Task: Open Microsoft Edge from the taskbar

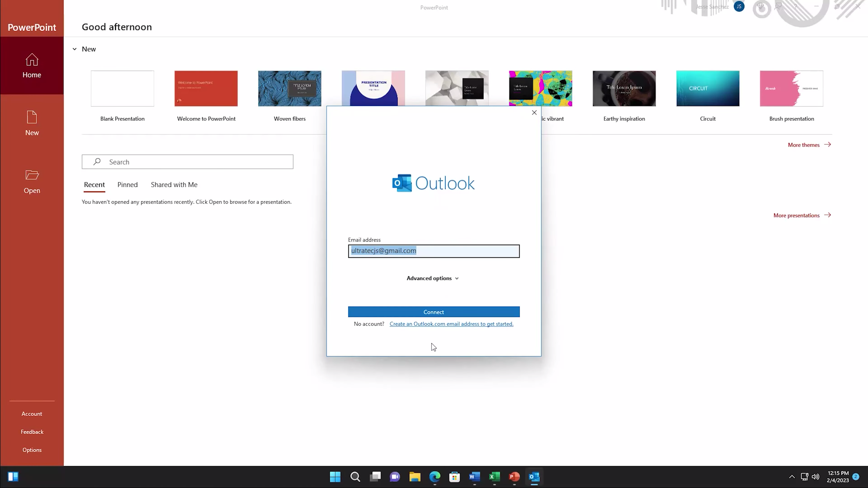Action: (x=435, y=476)
